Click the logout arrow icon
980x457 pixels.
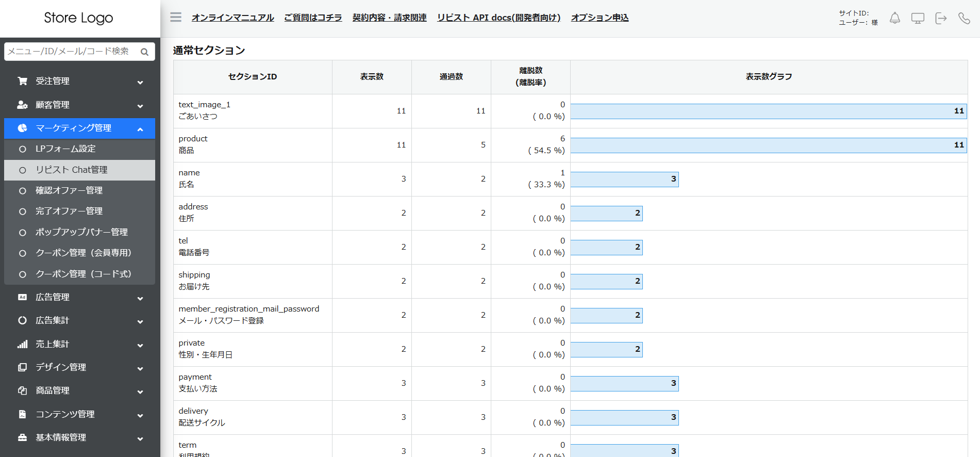point(941,18)
